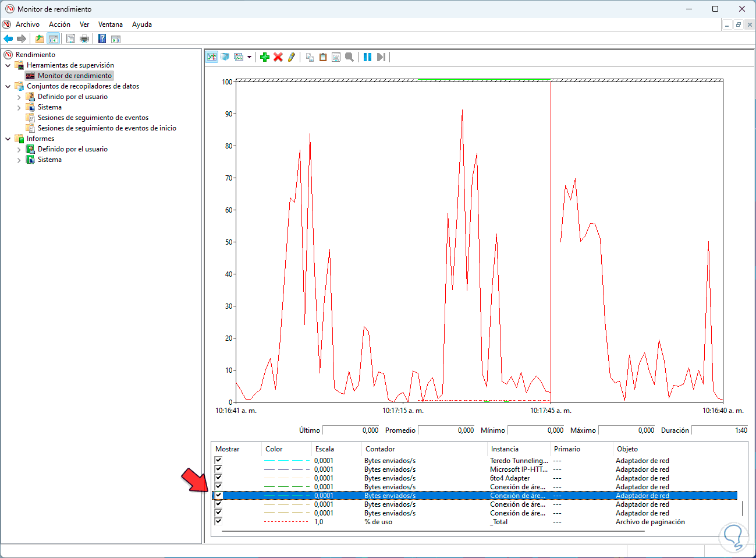This screenshot has width=756, height=558.
Task: Click the Paste counter list icon
Action: 323,57
